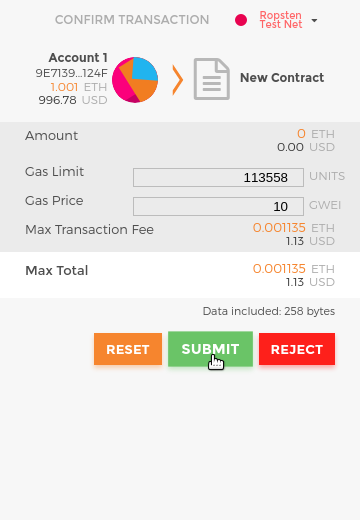
Task: Click the Amount value 0 ETH
Action: (316, 134)
